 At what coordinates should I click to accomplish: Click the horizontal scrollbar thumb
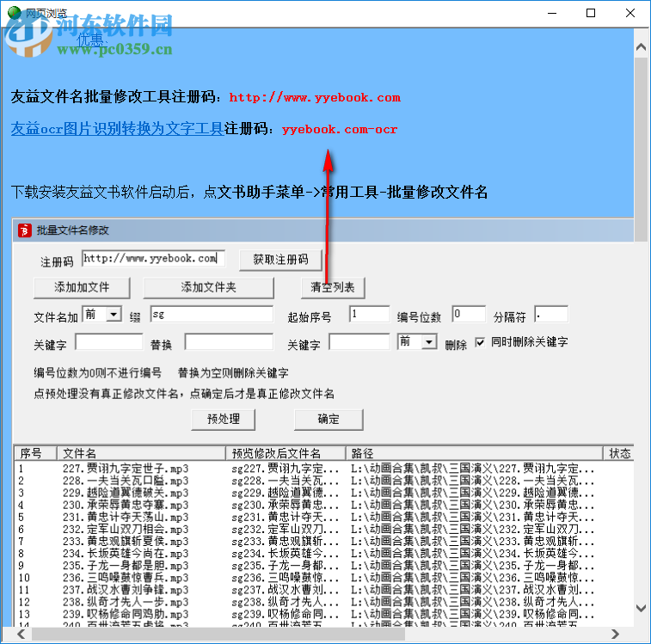(218, 634)
